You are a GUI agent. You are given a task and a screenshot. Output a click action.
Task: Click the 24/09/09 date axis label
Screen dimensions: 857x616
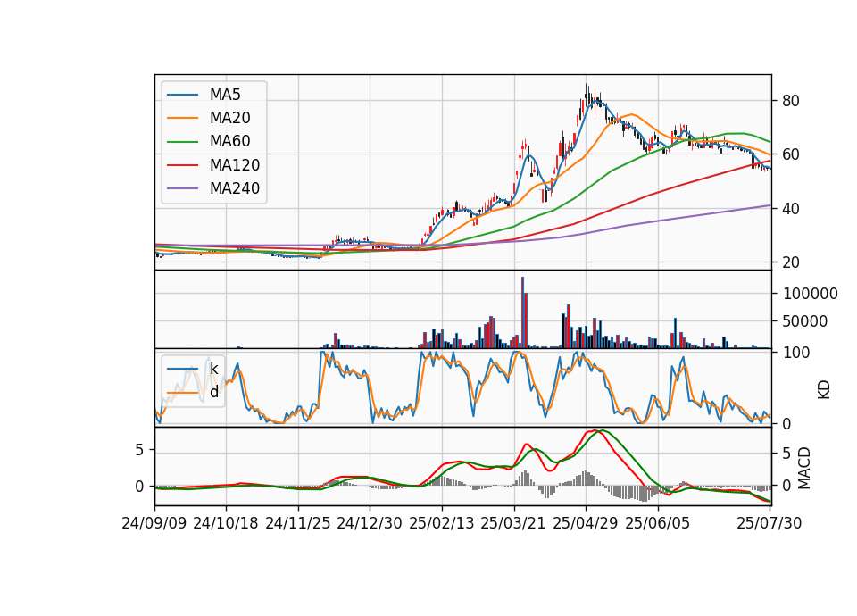pyautogui.click(x=154, y=524)
